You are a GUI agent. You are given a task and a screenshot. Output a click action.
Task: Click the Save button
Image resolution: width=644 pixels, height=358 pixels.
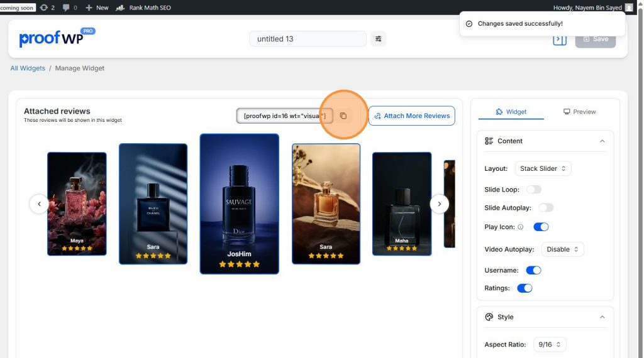[595, 39]
